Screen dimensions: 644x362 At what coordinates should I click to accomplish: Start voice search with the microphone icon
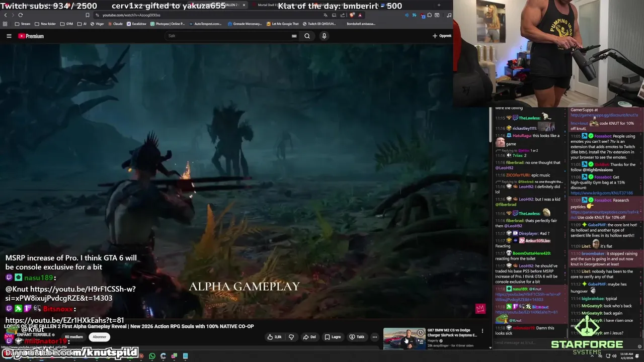click(324, 36)
